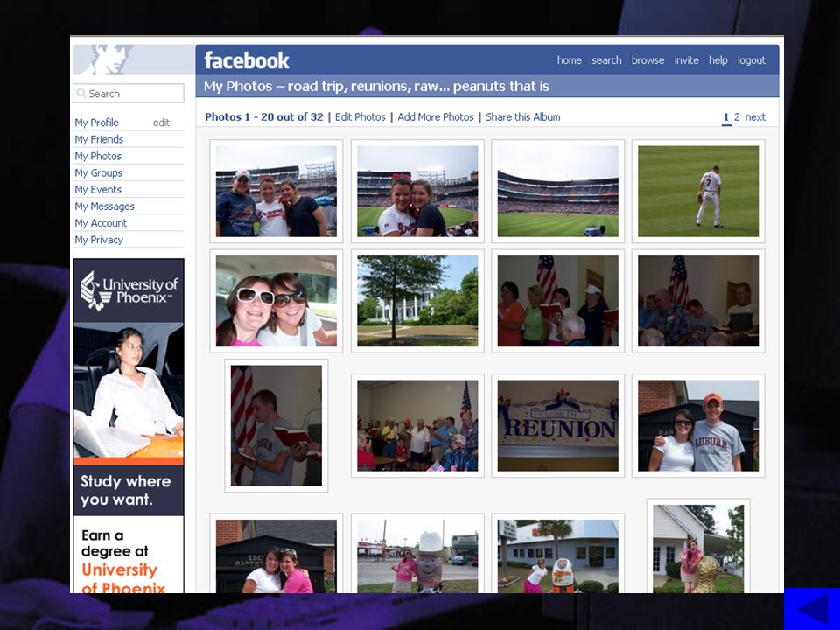This screenshot has width=840, height=630.
Task: Open My Photos in sidebar
Action: point(98,156)
